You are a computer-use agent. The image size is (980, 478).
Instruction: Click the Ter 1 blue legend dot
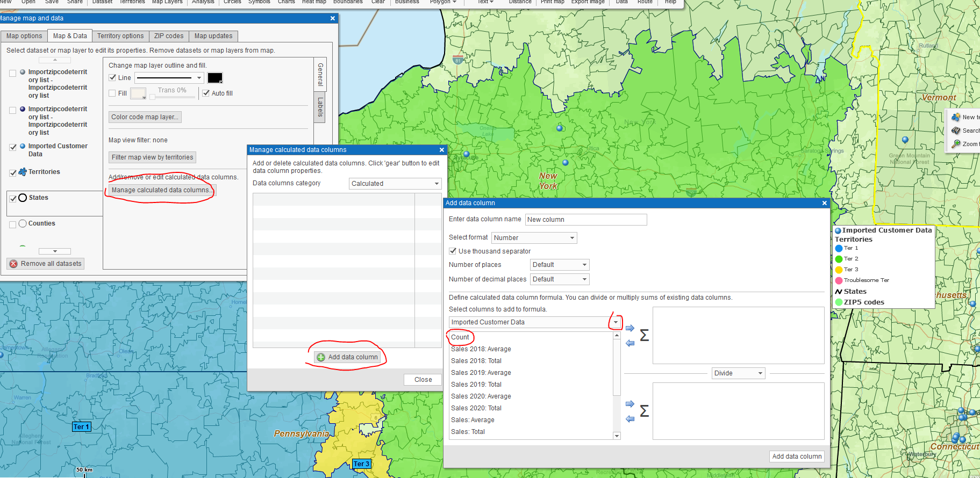[x=839, y=248]
